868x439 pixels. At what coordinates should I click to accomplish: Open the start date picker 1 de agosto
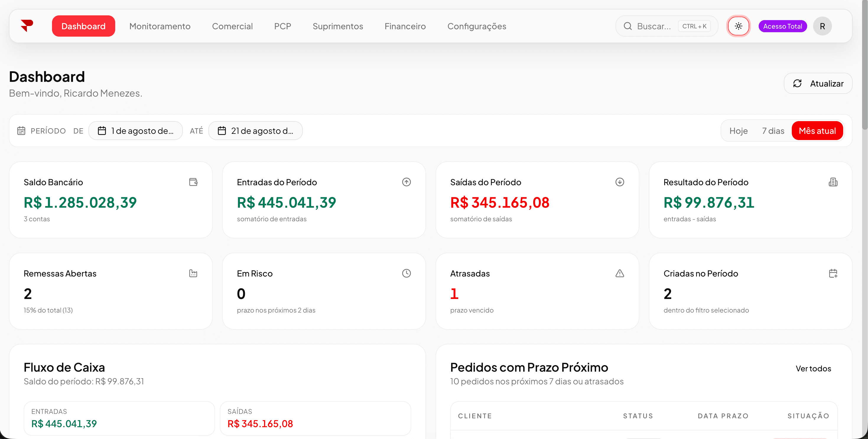[x=135, y=131]
